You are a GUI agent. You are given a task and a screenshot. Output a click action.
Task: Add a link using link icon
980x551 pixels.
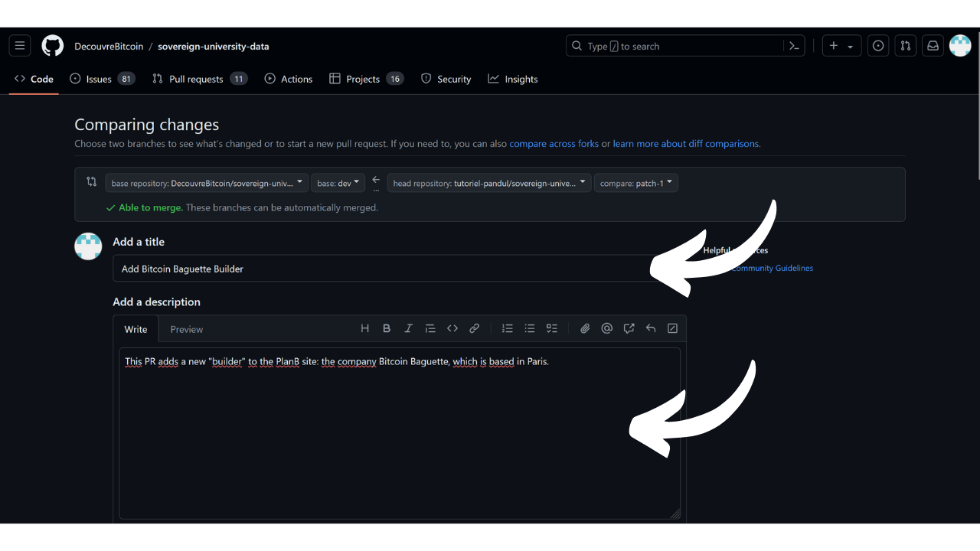coord(474,328)
